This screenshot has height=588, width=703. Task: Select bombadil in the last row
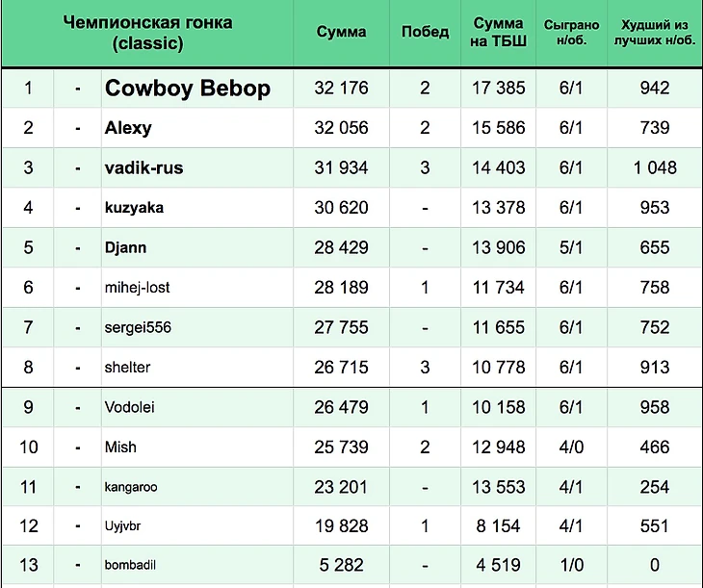130,565
